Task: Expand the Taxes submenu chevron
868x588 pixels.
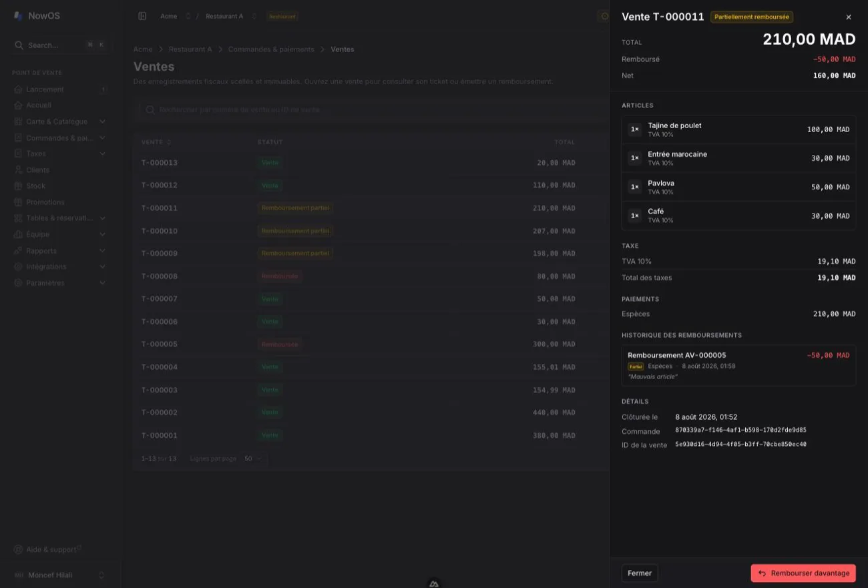Action: tap(102, 154)
